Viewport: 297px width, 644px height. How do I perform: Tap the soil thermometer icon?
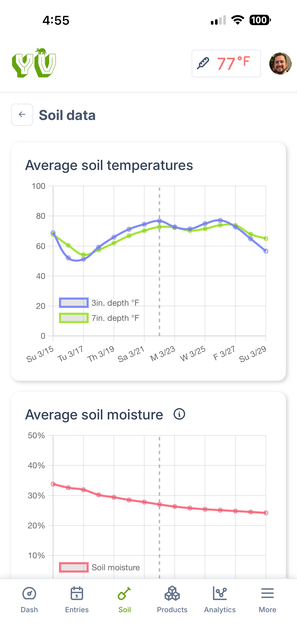203,64
